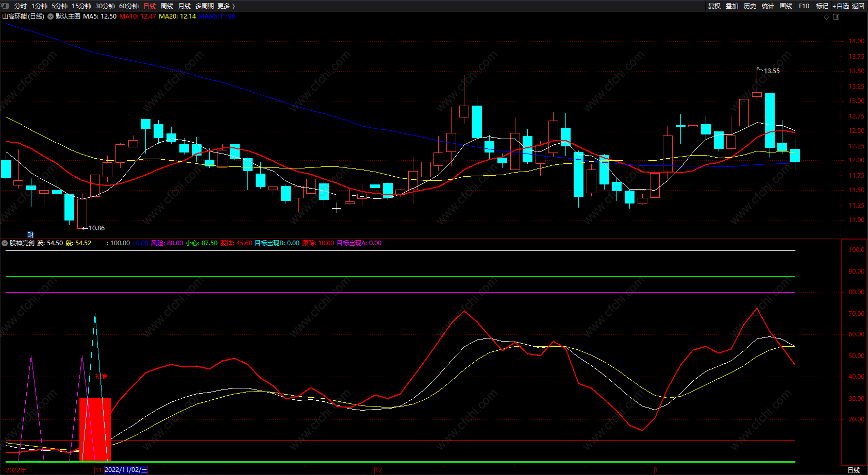Viewport: 868px width, 475px height.
Task: Click the 2022/11/02/三 date label
Action: click(x=126, y=470)
